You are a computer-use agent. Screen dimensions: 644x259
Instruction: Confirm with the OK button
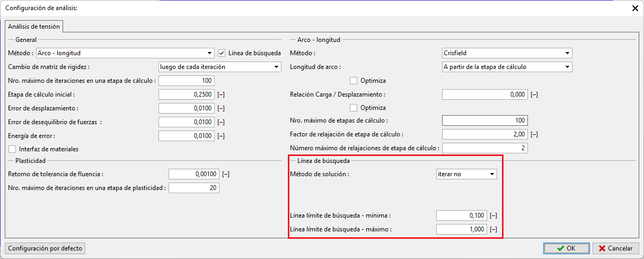tap(566, 248)
